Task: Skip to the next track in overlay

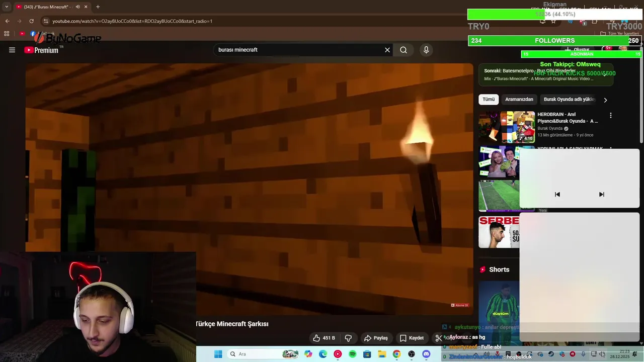Action: pyautogui.click(x=601, y=194)
